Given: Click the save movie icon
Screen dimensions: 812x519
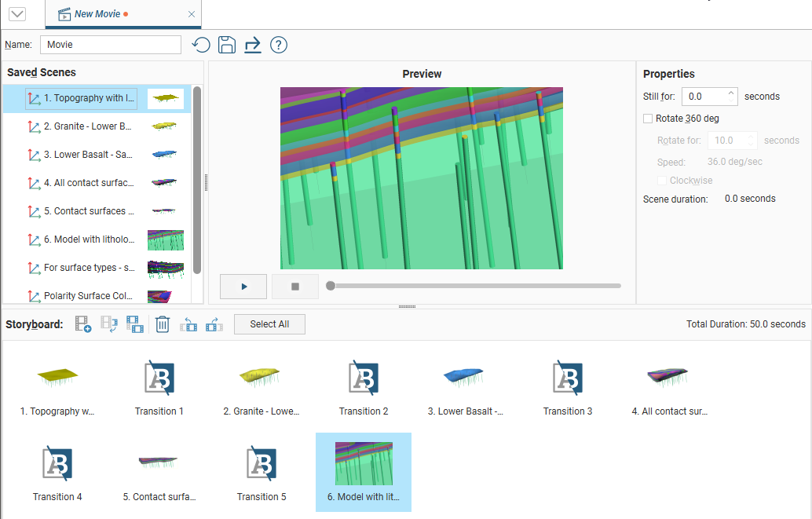Looking at the screenshot, I should point(227,45).
